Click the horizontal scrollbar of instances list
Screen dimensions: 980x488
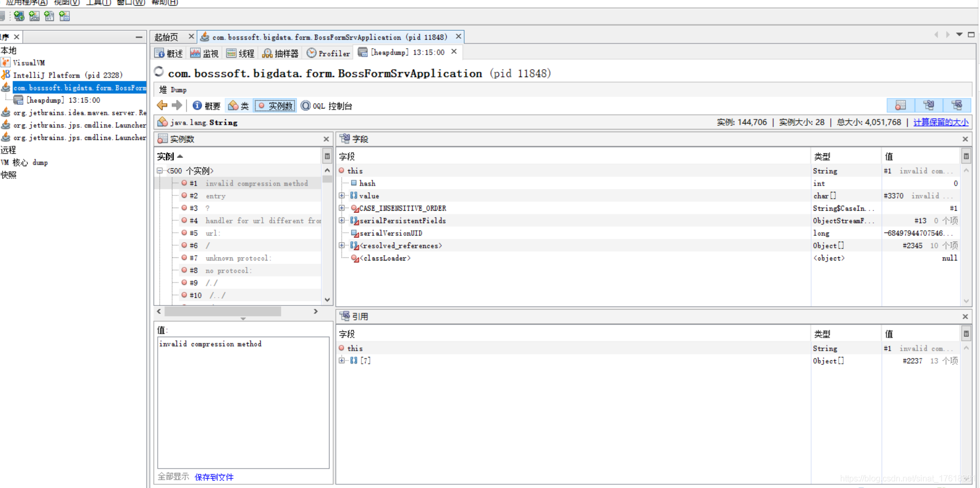click(x=223, y=311)
